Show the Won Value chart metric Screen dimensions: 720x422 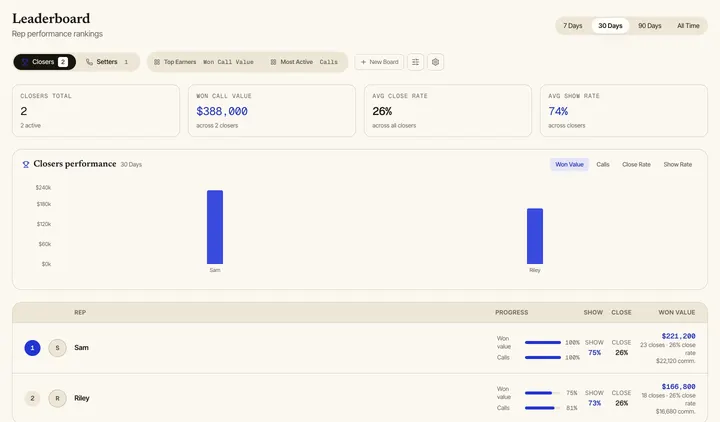click(569, 164)
